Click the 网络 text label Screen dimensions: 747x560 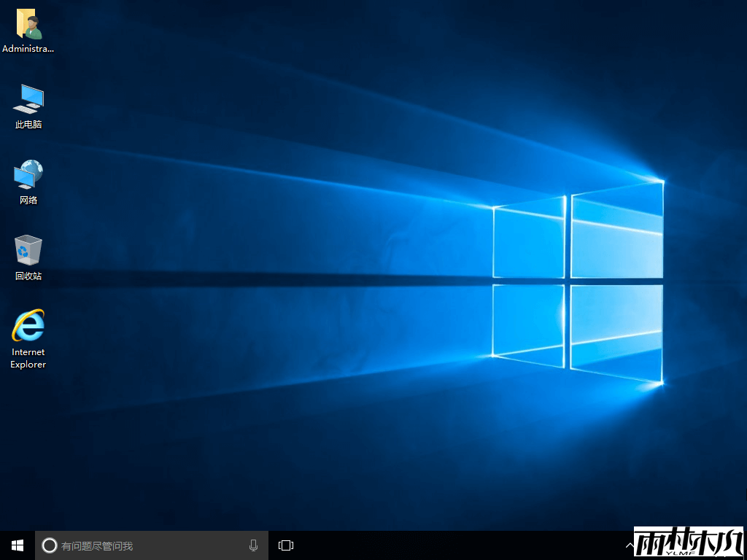coord(28,201)
